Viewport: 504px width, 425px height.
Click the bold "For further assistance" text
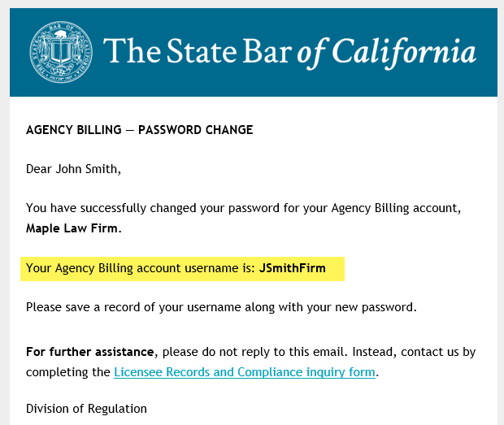[x=89, y=353]
